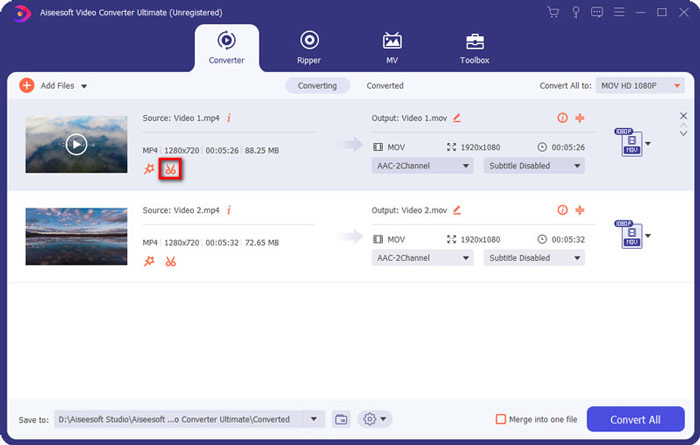Open the cut scissors tool for Video 2
This screenshot has width=700, height=445.
[171, 262]
